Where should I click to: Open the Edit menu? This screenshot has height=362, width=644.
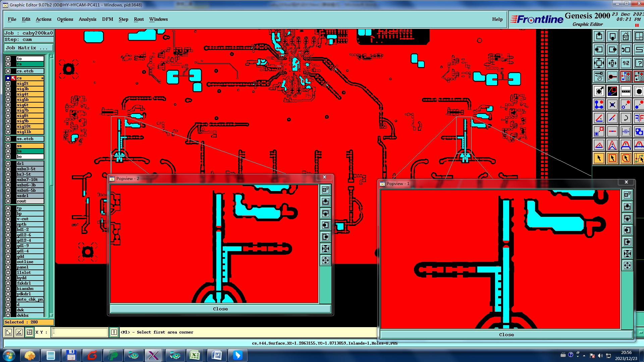tap(26, 19)
